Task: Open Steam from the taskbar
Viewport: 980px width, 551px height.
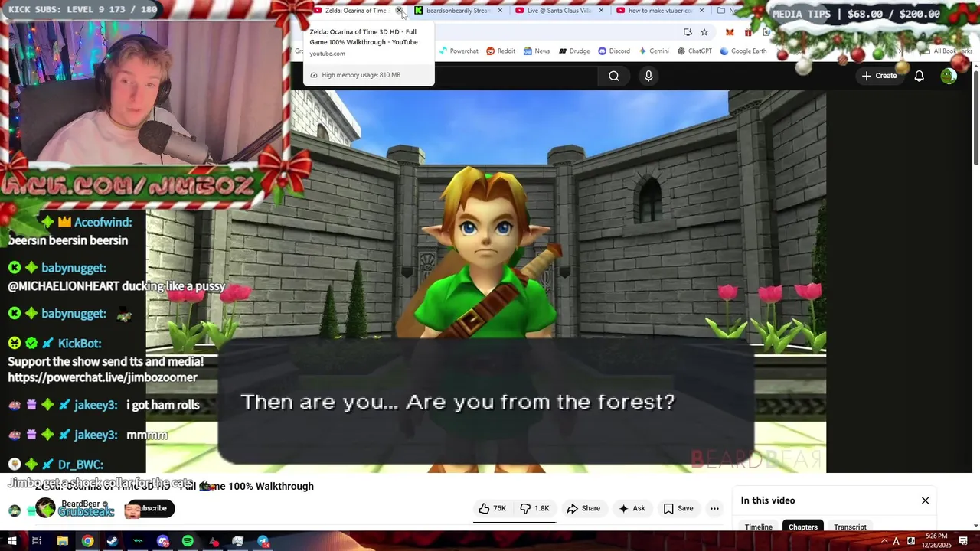Action: (x=113, y=541)
